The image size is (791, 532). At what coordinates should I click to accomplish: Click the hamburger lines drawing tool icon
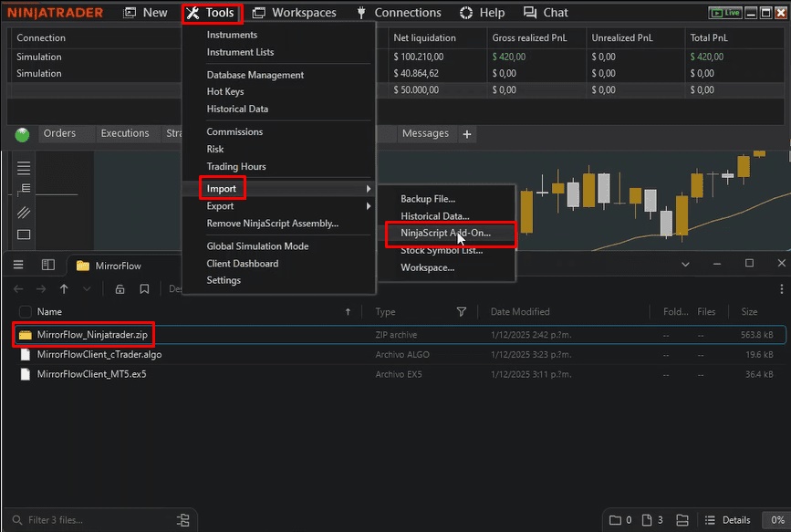pyautogui.click(x=24, y=168)
